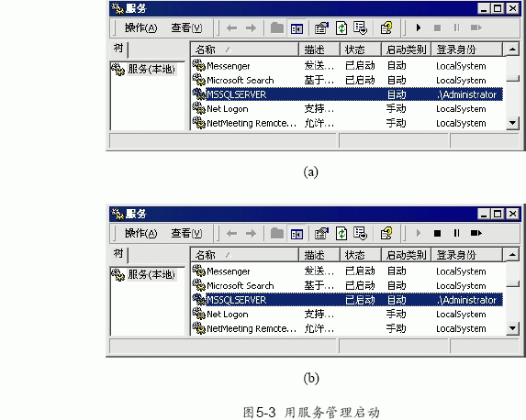Open 查看(V) menu in window (a)
Screen dimensions: 526x420
(186, 28)
